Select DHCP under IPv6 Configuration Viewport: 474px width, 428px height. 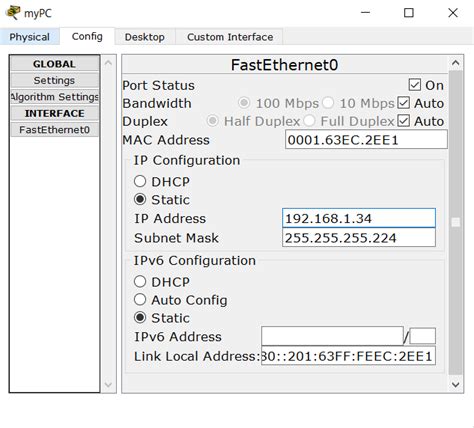point(140,282)
